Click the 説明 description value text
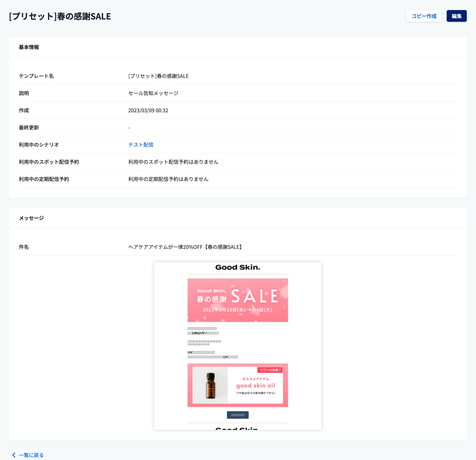Screen dimensions: 476x460 point(153,93)
